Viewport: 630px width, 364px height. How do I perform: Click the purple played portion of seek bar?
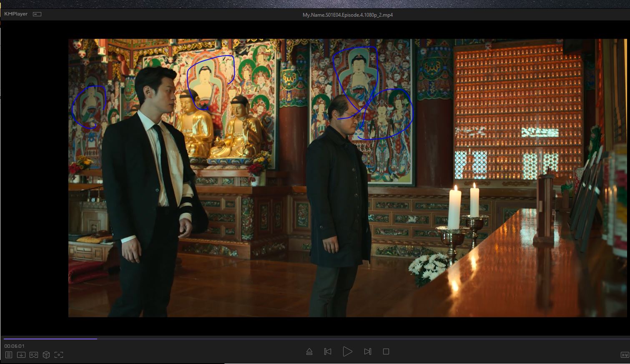[x=50, y=339]
